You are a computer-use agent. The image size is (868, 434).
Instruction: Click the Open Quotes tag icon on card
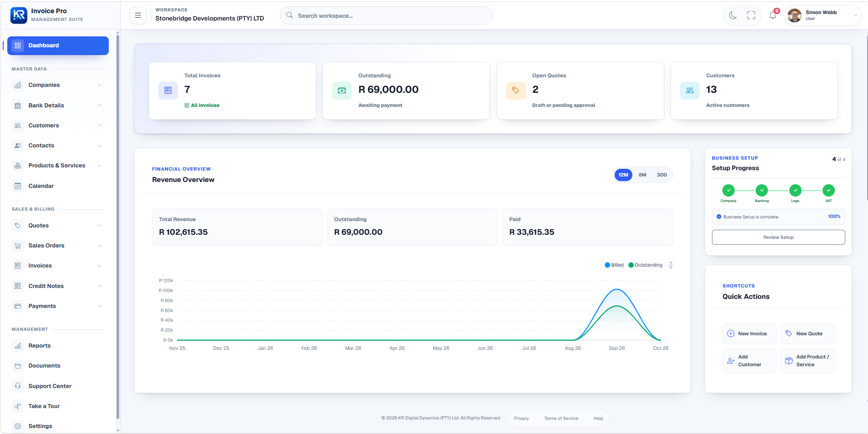coord(515,91)
